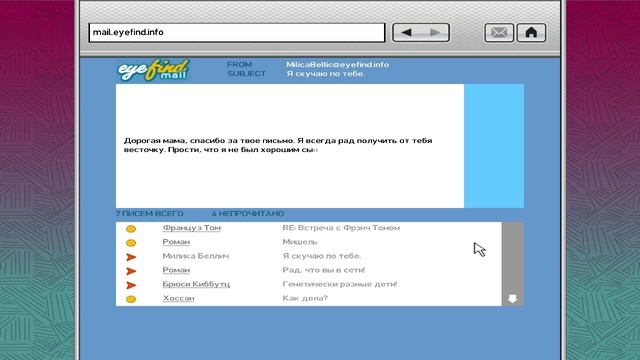Click the browser back arrow

tap(407, 32)
